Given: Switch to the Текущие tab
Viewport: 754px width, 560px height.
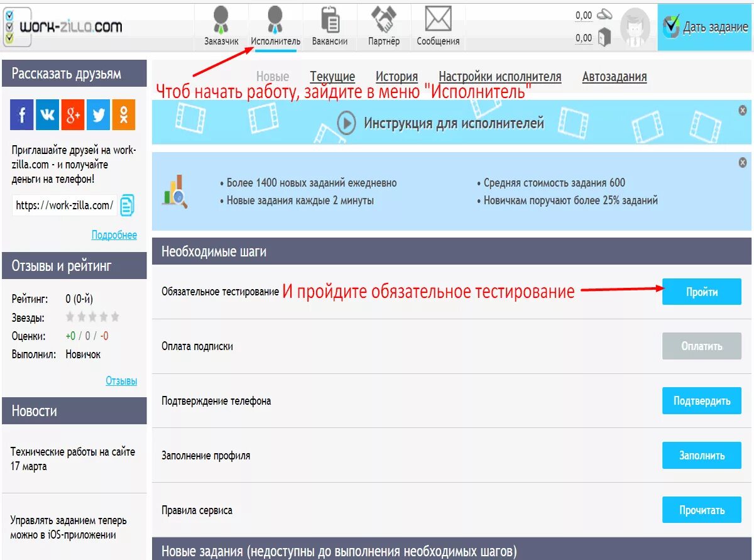Looking at the screenshot, I should (332, 77).
